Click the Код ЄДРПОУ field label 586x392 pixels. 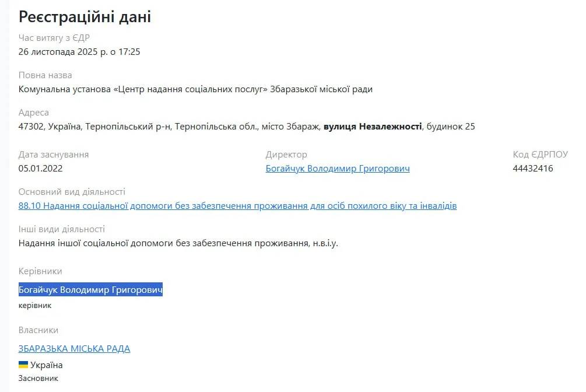pos(540,155)
